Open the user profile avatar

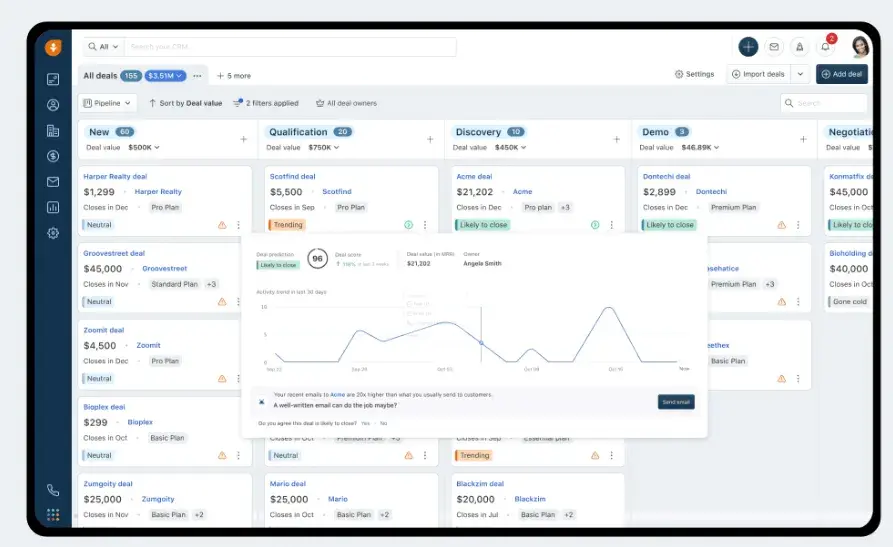pyautogui.click(x=860, y=47)
